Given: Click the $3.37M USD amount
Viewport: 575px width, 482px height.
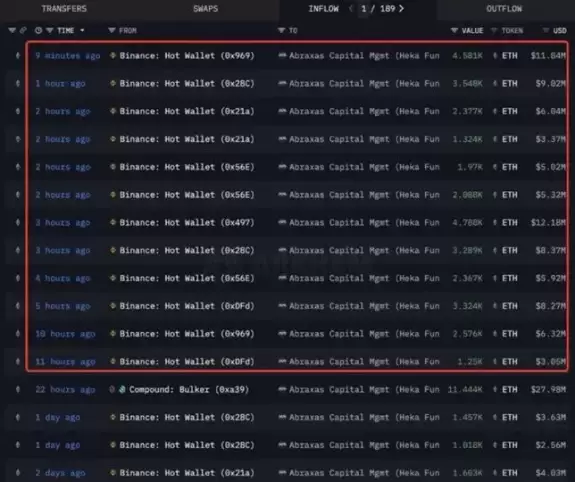Looking at the screenshot, I should [550, 139].
